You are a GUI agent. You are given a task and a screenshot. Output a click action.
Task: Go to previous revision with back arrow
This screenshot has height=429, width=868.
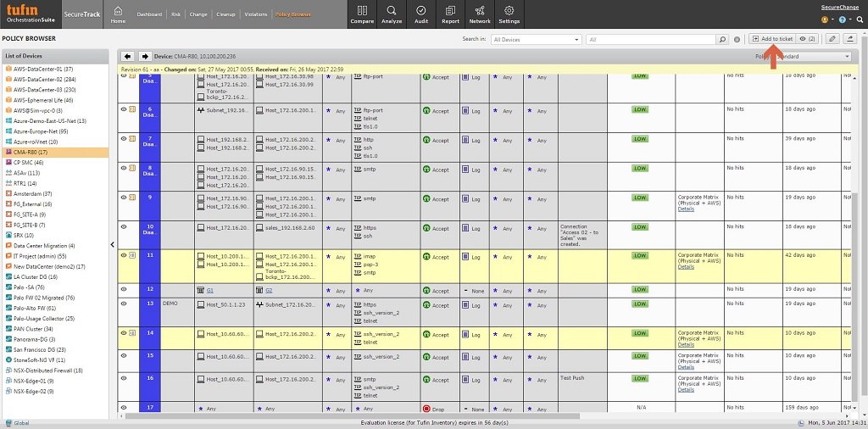(x=128, y=56)
